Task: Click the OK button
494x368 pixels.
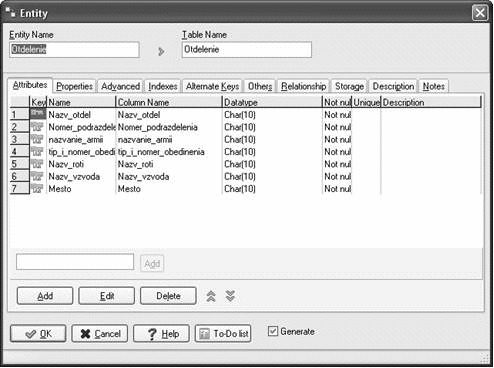Action: [x=38, y=334]
